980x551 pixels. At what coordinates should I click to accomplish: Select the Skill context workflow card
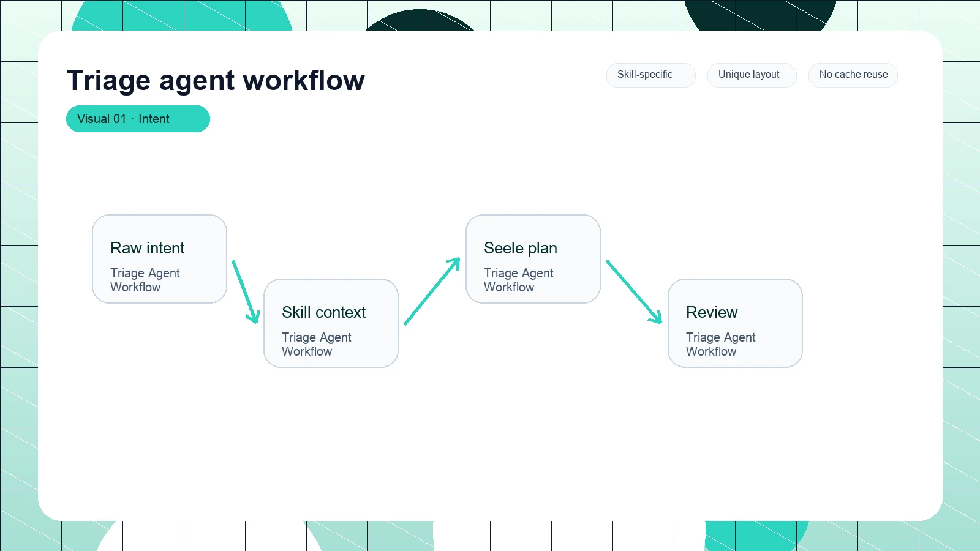pyautogui.click(x=331, y=323)
